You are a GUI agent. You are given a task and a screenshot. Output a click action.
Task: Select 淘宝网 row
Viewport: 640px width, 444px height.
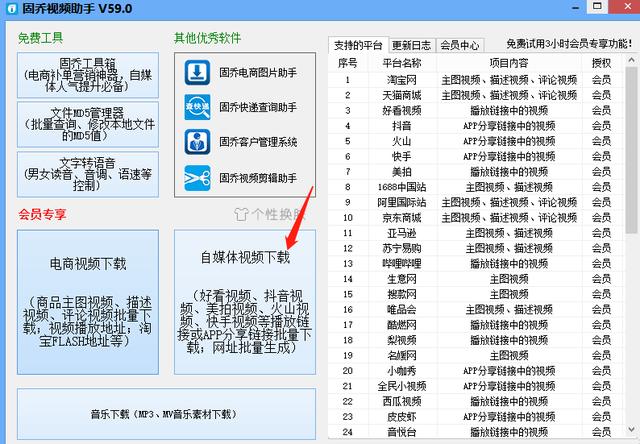(x=476, y=80)
